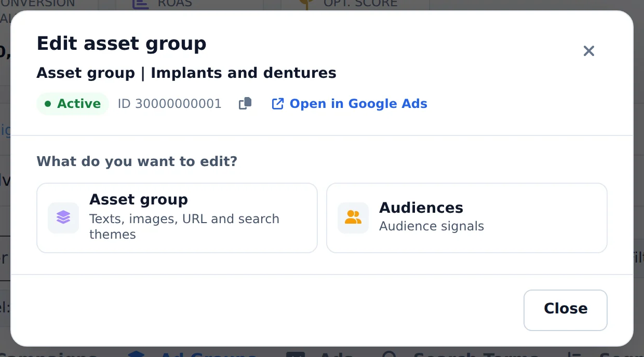
Task: Click the Close button in the dialog footer
Action: click(566, 310)
